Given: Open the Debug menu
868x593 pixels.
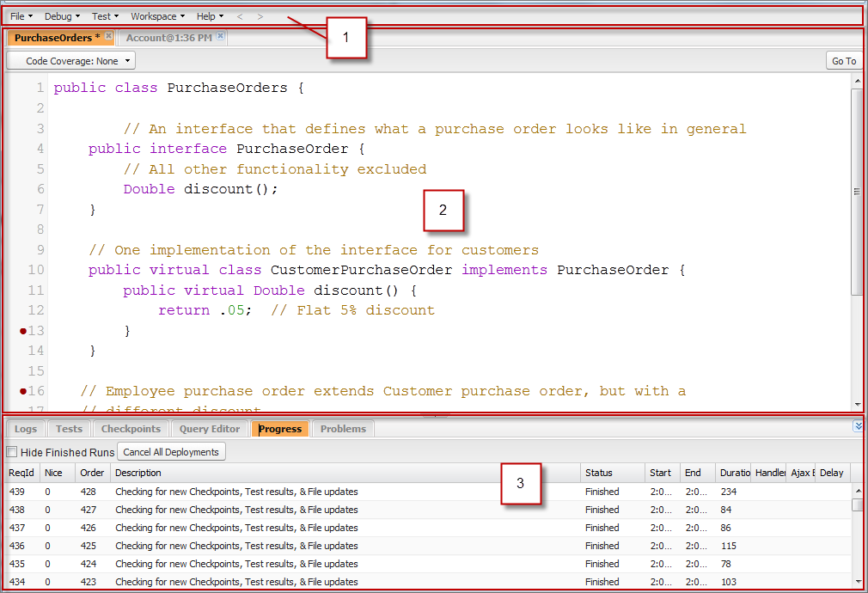Looking at the screenshot, I should tap(62, 16).
